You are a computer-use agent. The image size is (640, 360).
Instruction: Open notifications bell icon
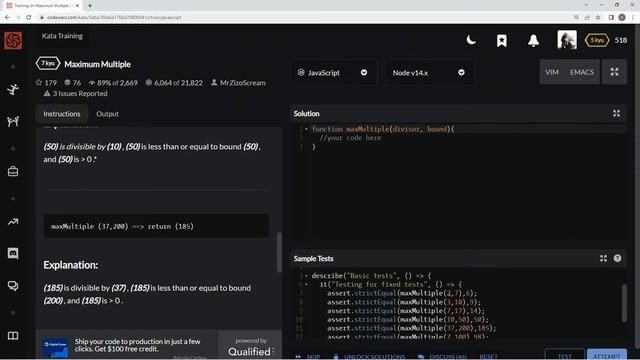[533, 40]
